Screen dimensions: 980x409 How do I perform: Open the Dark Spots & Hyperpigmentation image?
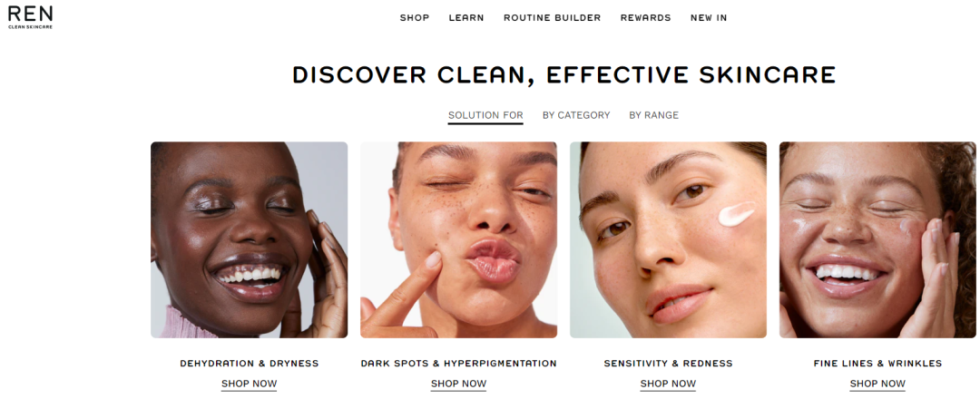click(x=459, y=239)
